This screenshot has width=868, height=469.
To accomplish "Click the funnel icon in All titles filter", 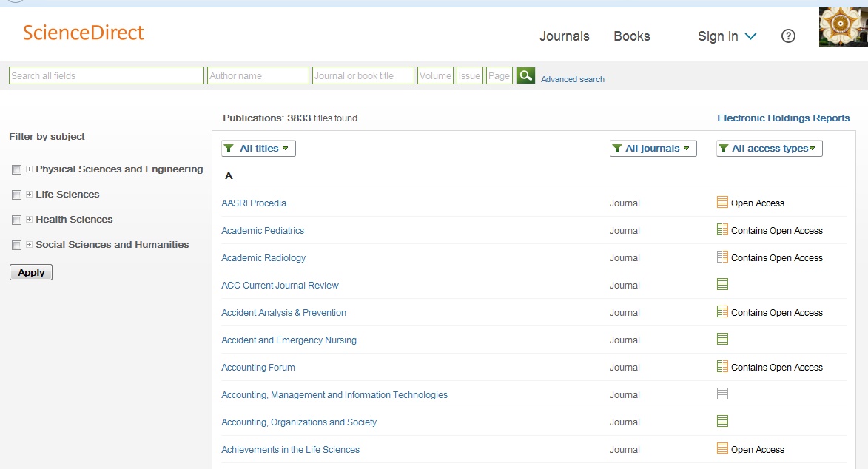I will pyautogui.click(x=229, y=149).
